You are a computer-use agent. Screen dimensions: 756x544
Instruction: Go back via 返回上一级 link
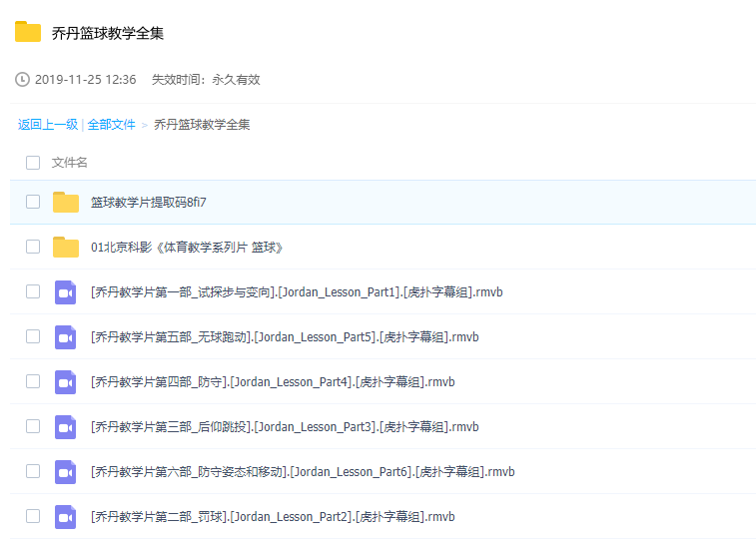coord(47,125)
